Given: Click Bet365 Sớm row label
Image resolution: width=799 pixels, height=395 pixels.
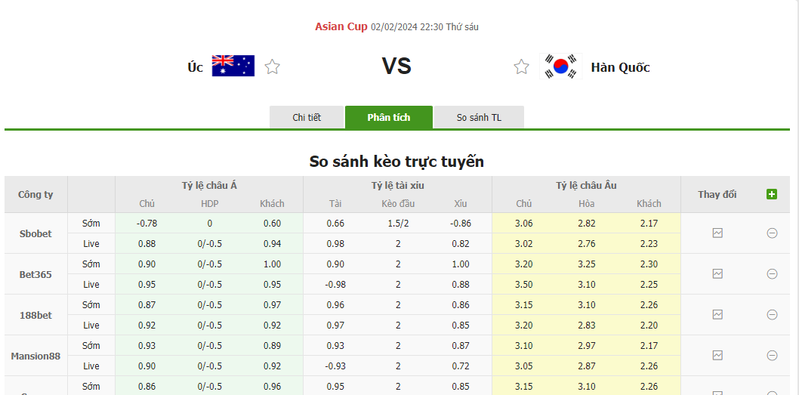Looking at the screenshot, I should (91, 264).
